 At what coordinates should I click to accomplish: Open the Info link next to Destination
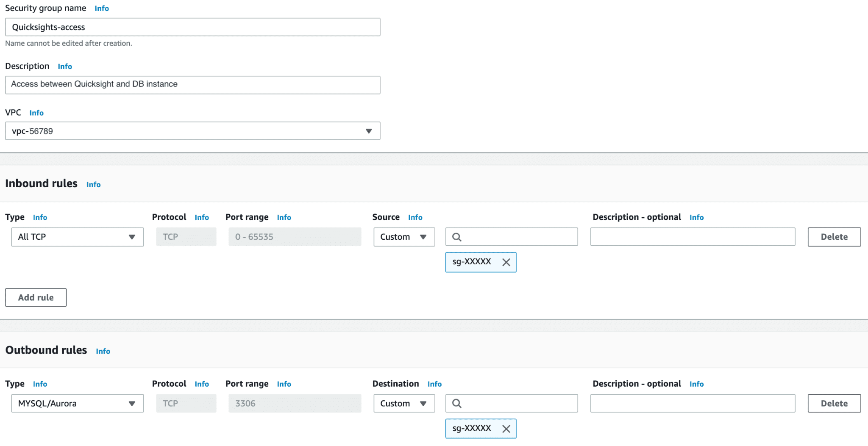tap(434, 384)
